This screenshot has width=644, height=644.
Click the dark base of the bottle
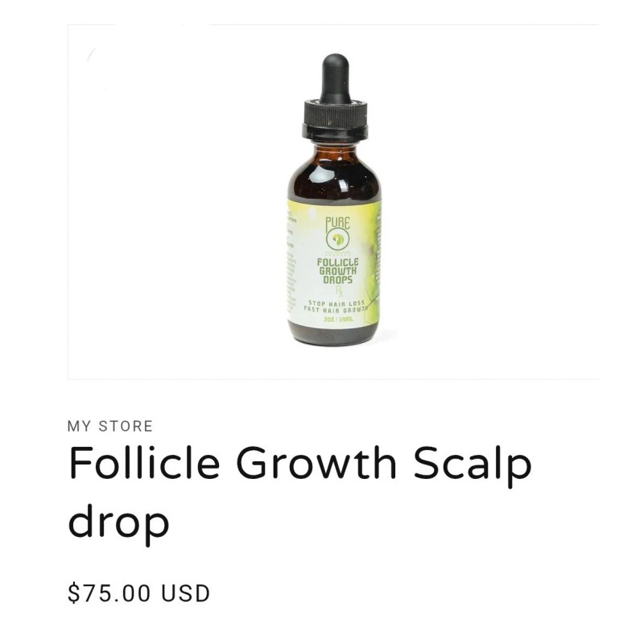(x=332, y=333)
